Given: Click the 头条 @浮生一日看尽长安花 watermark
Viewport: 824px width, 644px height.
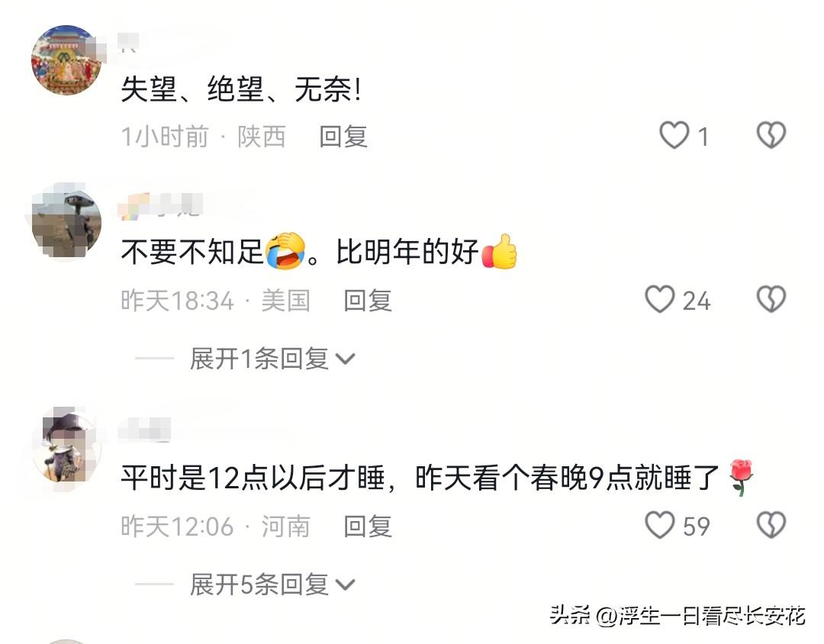Looking at the screenshot, I should 678,615.
